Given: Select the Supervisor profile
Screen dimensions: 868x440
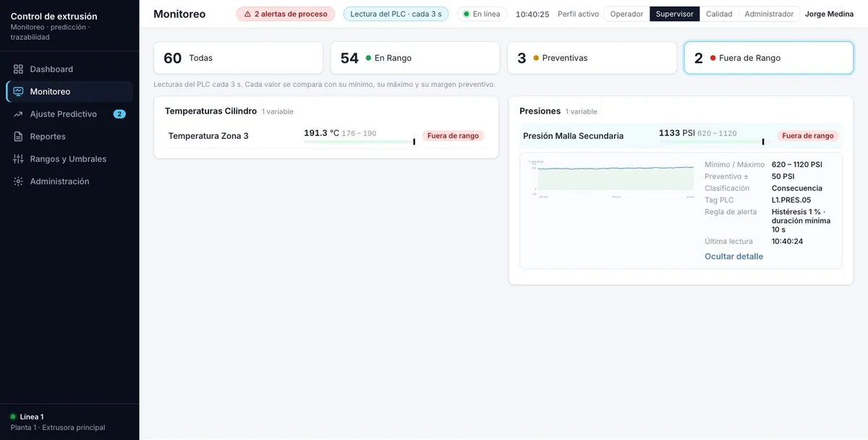Looking at the screenshot, I should coord(675,14).
